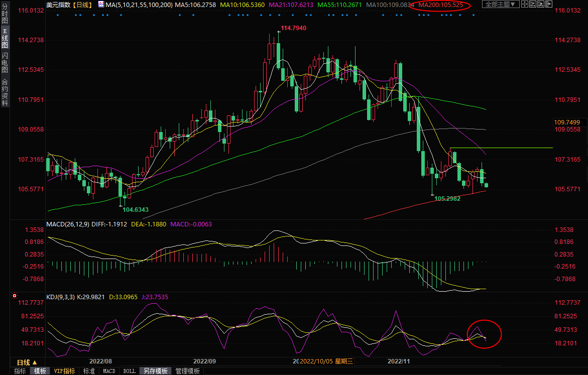
Task: Select the K线图 sidebar tab
Action: click(5, 38)
